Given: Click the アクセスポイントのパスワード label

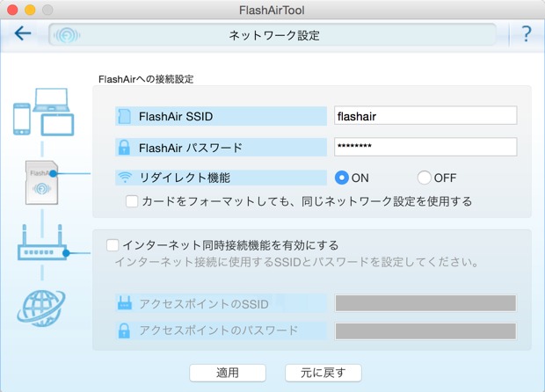Looking at the screenshot, I should pyautogui.click(x=219, y=330).
